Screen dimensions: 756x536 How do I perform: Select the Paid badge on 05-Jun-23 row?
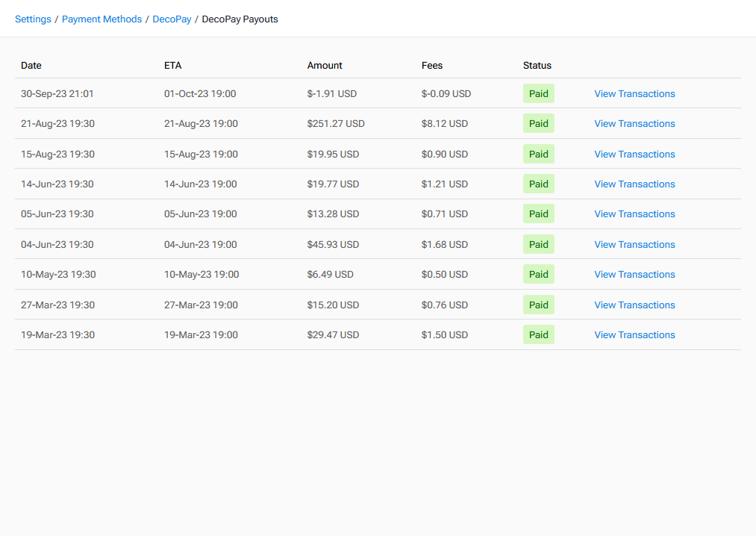(539, 214)
